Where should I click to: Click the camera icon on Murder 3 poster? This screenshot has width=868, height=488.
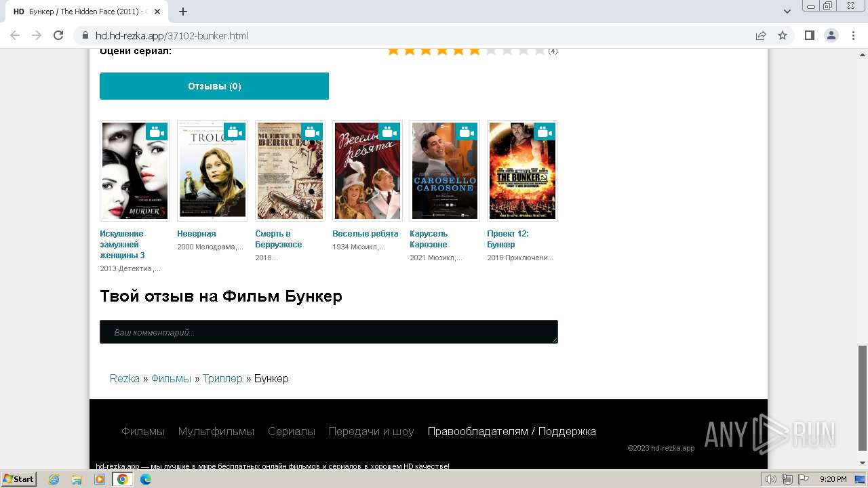point(157,131)
